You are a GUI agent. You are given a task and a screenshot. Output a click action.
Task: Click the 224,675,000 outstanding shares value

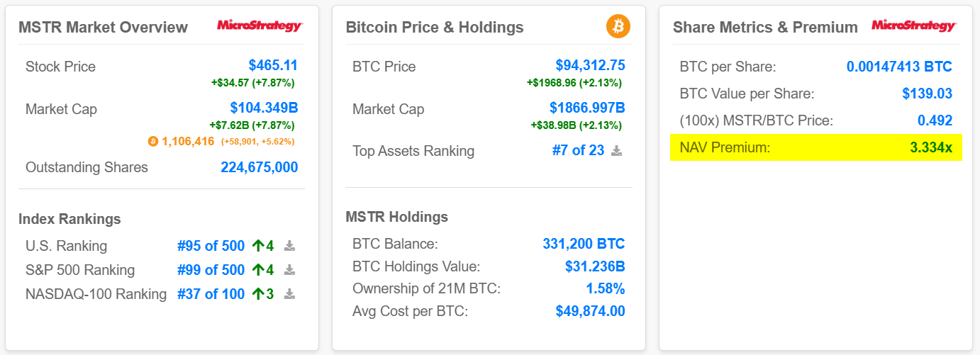click(260, 167)
